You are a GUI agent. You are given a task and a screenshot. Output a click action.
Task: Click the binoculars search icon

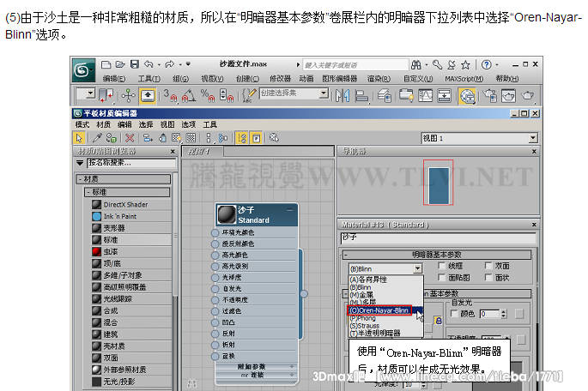tap(419, 64)
